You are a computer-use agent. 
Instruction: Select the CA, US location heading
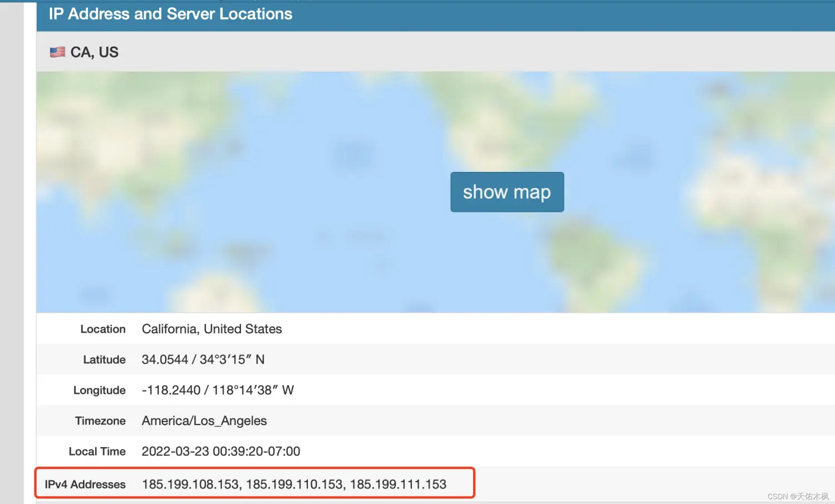94,52
